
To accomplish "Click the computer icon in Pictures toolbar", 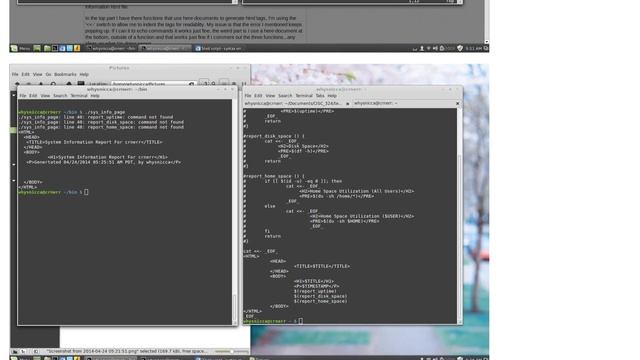I will pyautogui.click(x=81, y=84).
